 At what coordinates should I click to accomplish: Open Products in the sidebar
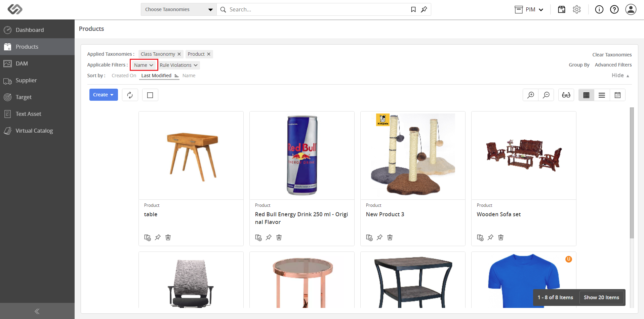pyautogui.click(x=37, y=47)
